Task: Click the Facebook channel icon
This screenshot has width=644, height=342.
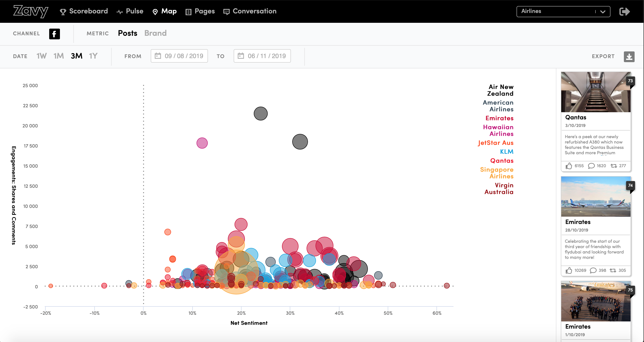Action: (x=54, y=34)
